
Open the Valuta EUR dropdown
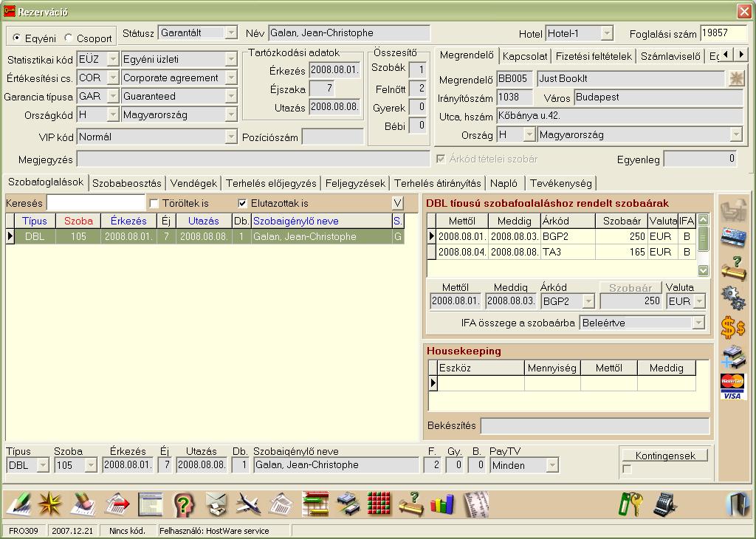click(x=699, y=301)
